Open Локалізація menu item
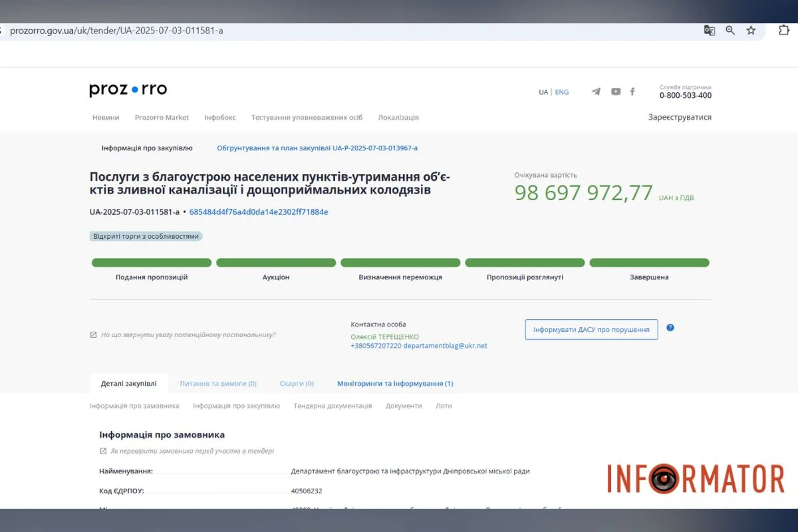 click(398, 118)
